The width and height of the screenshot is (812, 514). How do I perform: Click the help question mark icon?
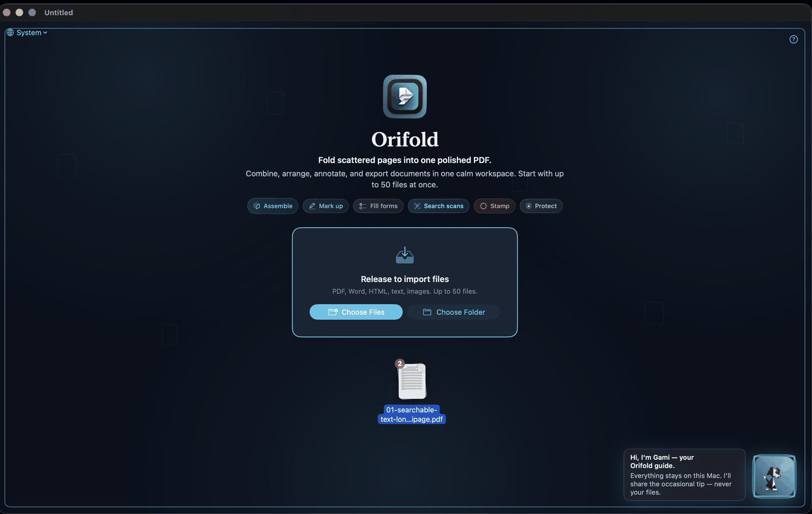click(x=794, y=40)
